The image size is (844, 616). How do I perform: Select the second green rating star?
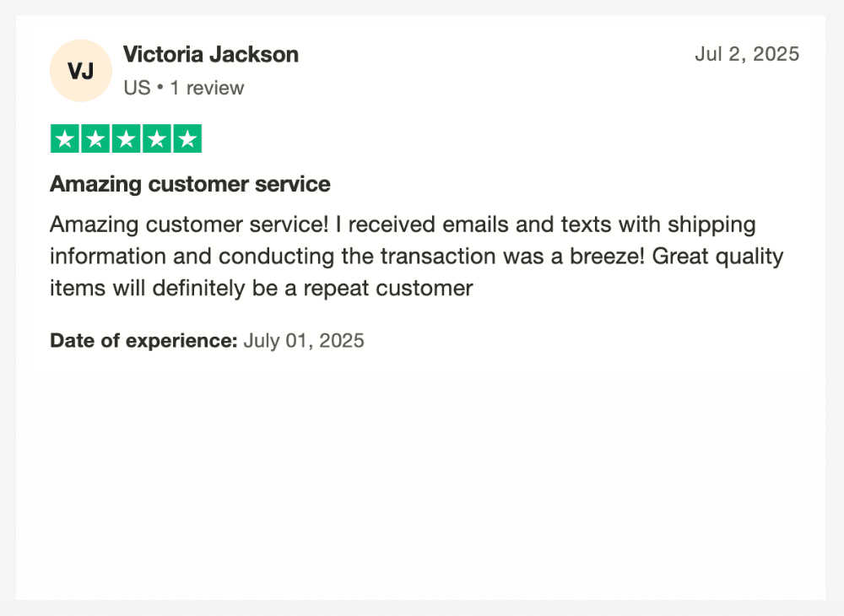(x=95, y=138)
